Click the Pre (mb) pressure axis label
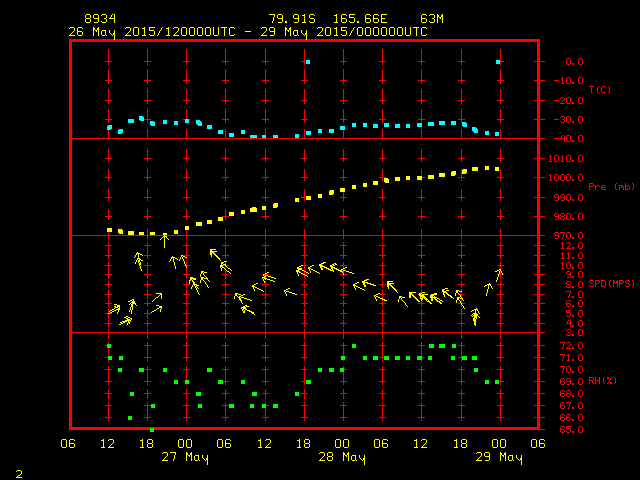Screen dimensions: 640x480 click(x=611, y=187)
